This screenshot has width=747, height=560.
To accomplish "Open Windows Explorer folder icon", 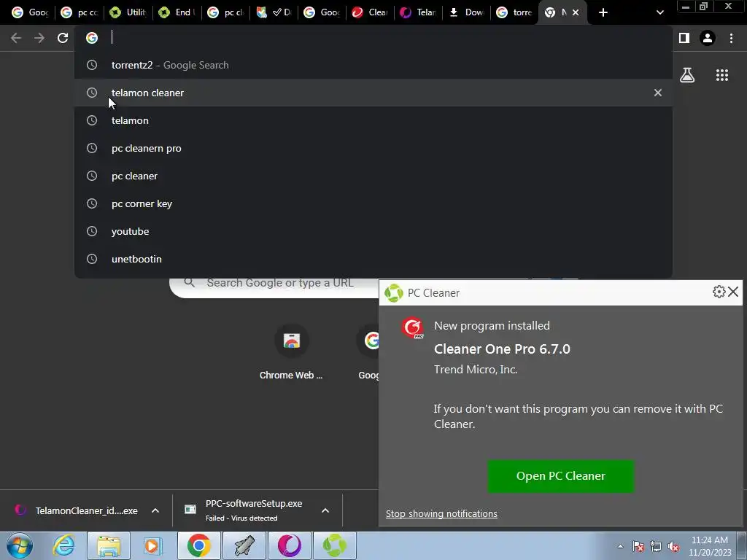I will [x=109, y=545].
